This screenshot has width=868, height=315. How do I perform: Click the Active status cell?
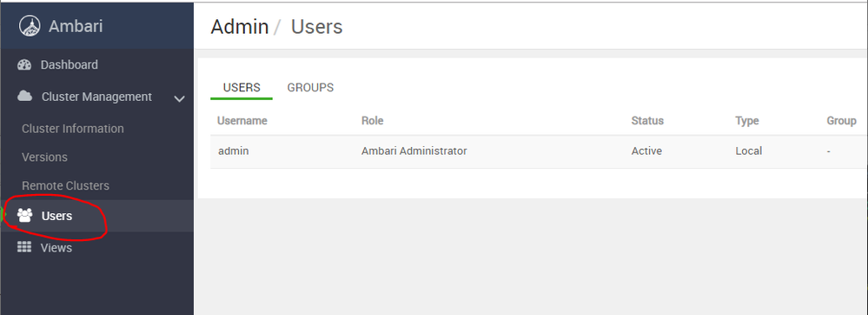click(x=646, y=151)
